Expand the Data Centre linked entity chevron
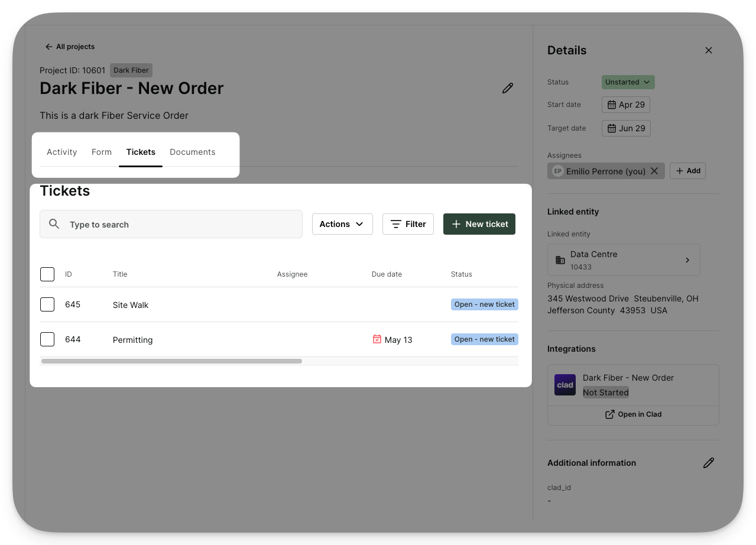 [687, 260]
